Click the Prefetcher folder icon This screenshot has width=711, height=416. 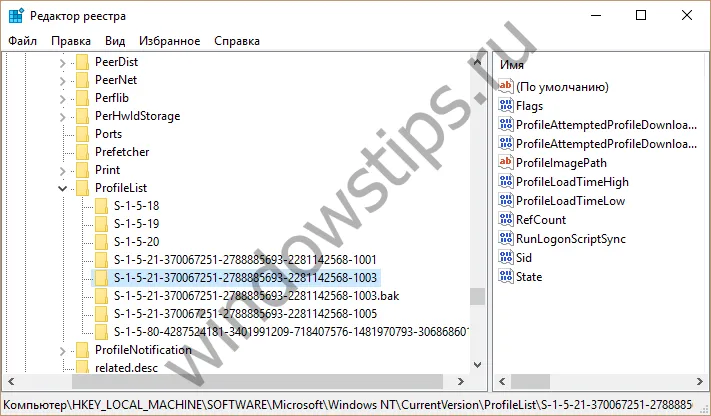point(83,152)
